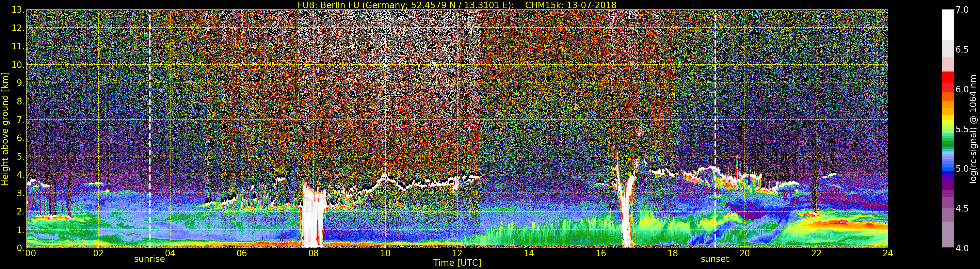The height and width of the screenshot is (269, 980).
Task: Click the '12.' height axis tick label
Action: pos(18,28)
